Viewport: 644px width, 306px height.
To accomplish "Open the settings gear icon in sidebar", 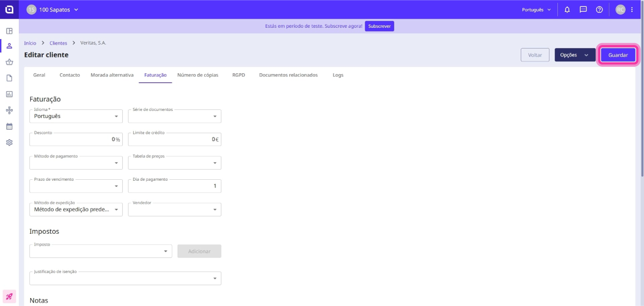I will pyautogui.click(x=9, y=143).
